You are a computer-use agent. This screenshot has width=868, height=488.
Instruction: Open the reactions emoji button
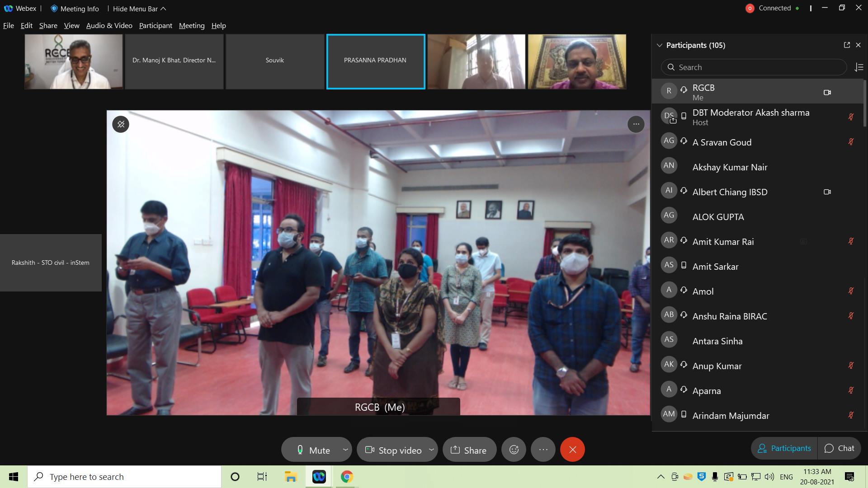pos(514,450)
